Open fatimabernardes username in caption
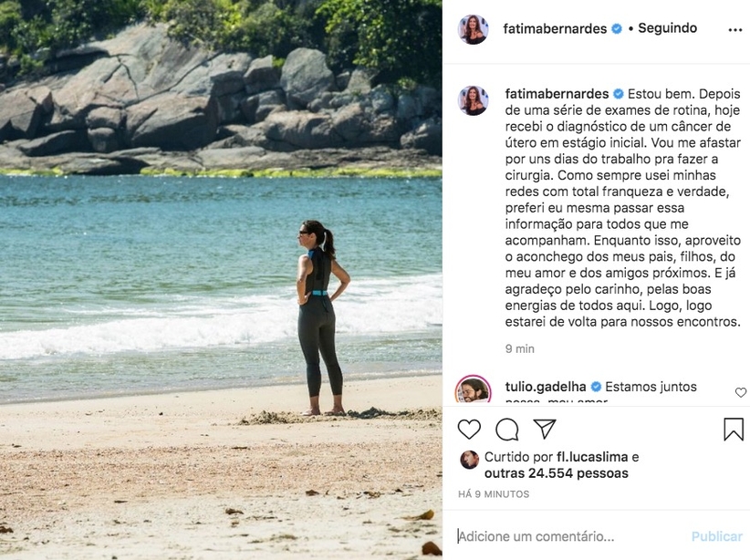750x560 pixels. tap(557, 93)
